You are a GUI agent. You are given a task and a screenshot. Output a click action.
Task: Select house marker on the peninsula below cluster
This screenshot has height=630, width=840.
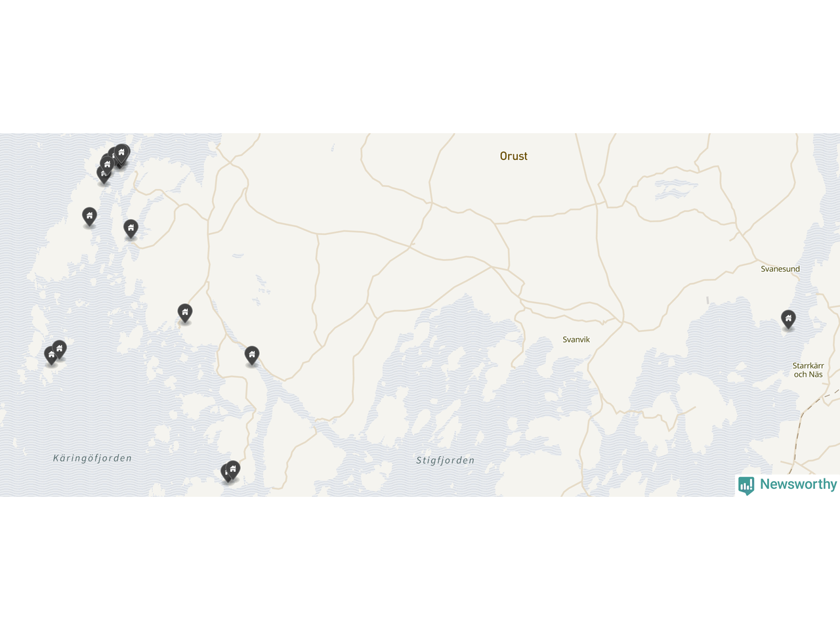coord(131,228)
